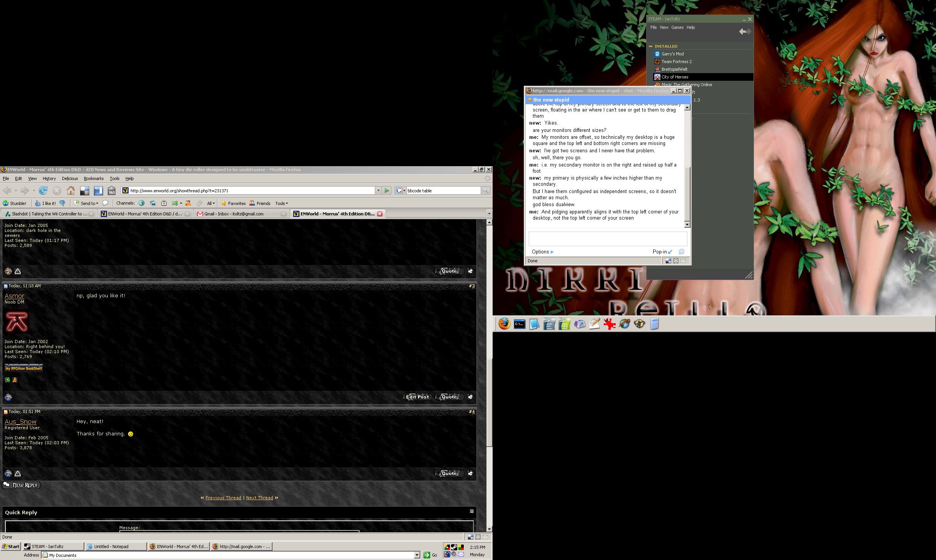Open the StumbleUpon Tools dropdown
This screenshot has width=936, height=560.
tap(281, 203)
